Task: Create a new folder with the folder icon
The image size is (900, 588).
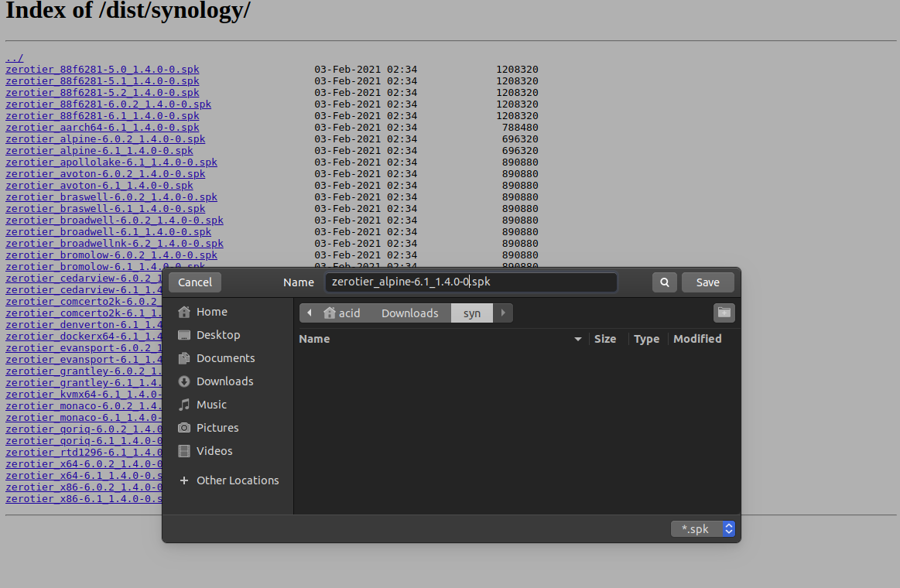Action: (x=724, y=313)
